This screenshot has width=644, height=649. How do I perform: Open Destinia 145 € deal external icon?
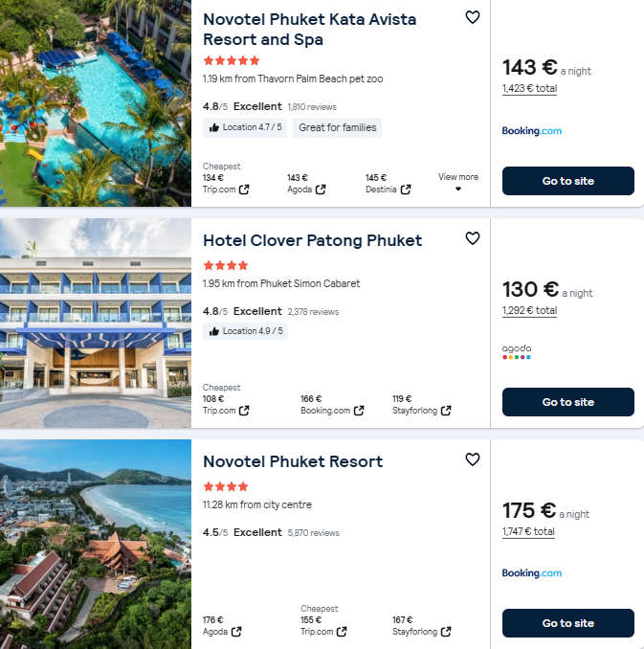(x=406, y=190)
